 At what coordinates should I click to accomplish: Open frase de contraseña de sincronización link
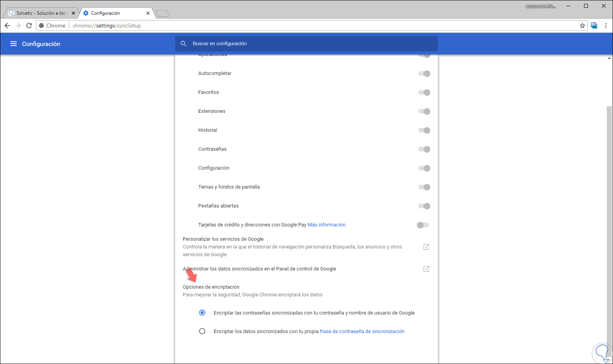[362, 332]
